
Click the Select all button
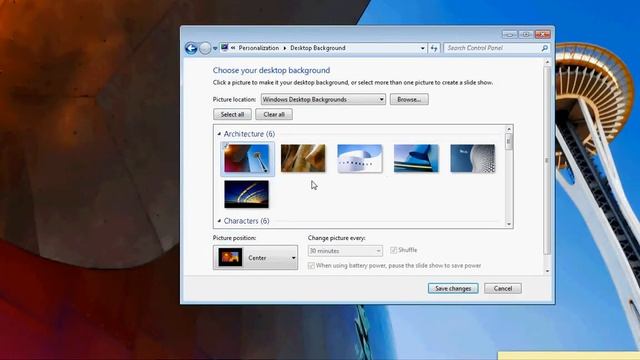(232, 115)
